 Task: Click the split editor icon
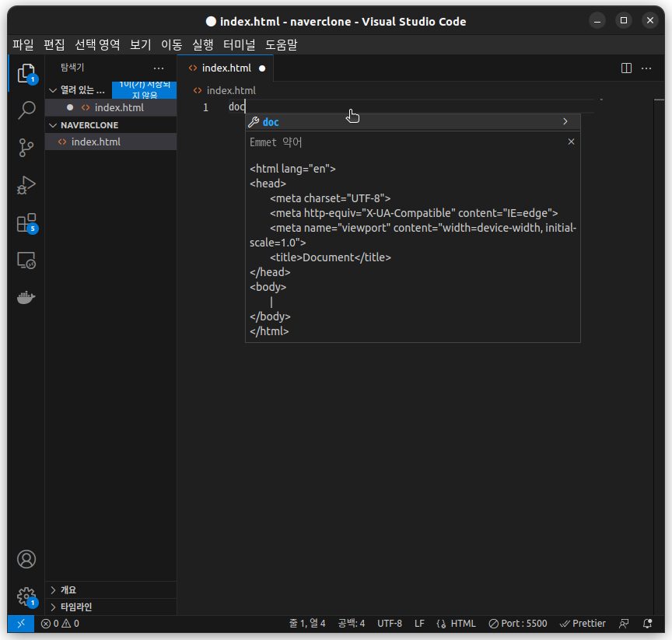(x=626, y=68)
